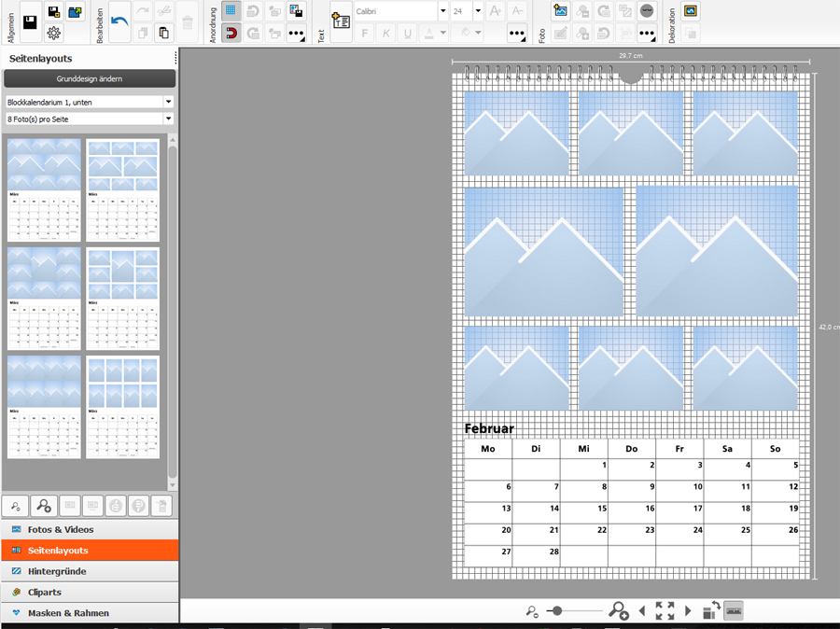Click the calendar cell for day 28

click(537, 555)
